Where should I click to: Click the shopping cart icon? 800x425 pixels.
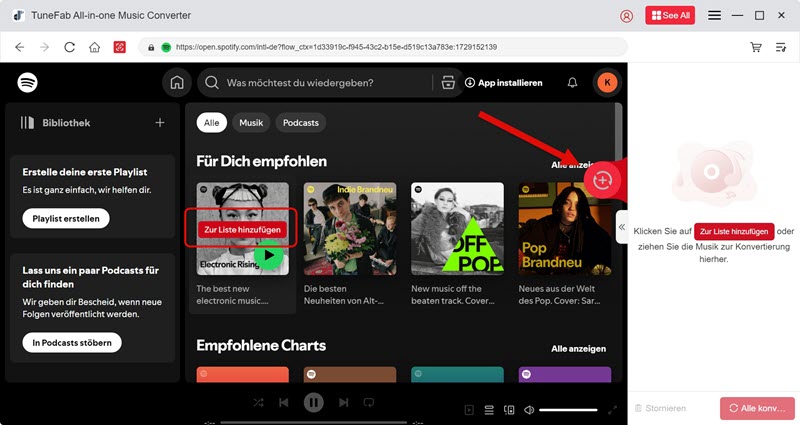(x=755, y=47)
